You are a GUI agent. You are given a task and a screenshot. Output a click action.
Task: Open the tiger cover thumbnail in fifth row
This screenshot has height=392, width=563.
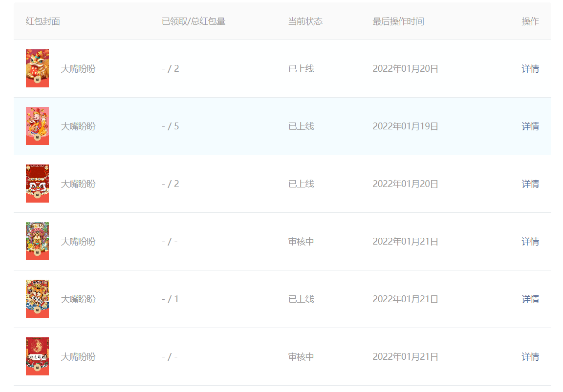[37, 299]
